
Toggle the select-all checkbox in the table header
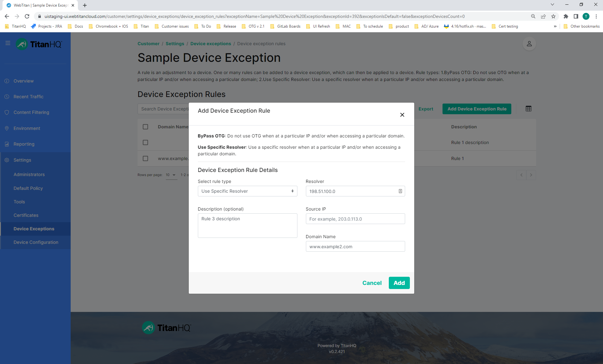[x=145, y=127]
